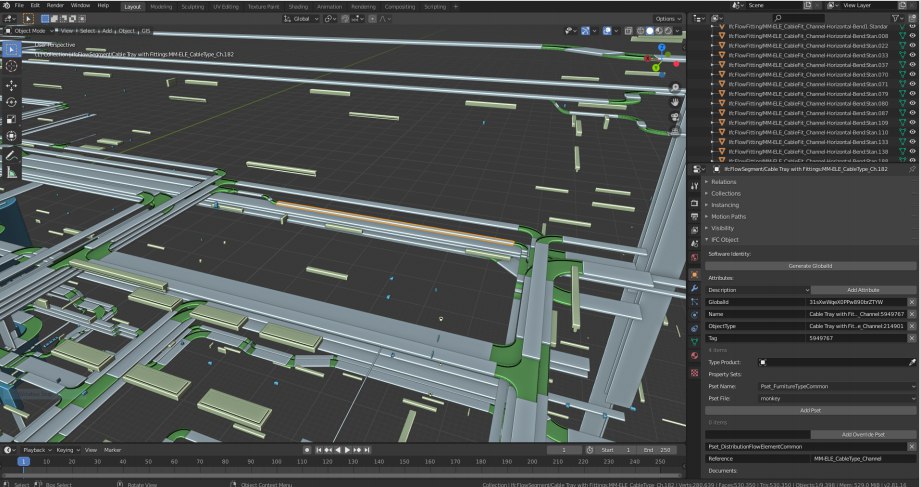Open the Pset Name dropdown
Viewport: 921px width, 487px height.
[837, 387]
